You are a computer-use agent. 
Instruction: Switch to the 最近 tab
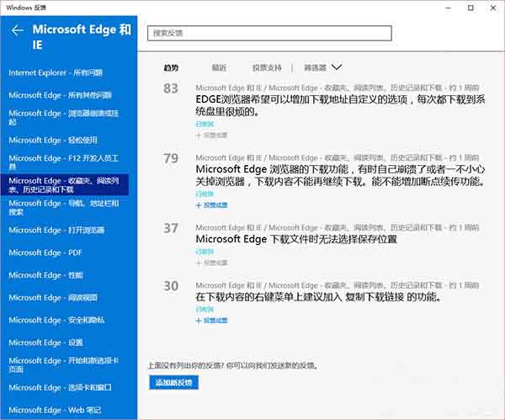tap(219, 67)
